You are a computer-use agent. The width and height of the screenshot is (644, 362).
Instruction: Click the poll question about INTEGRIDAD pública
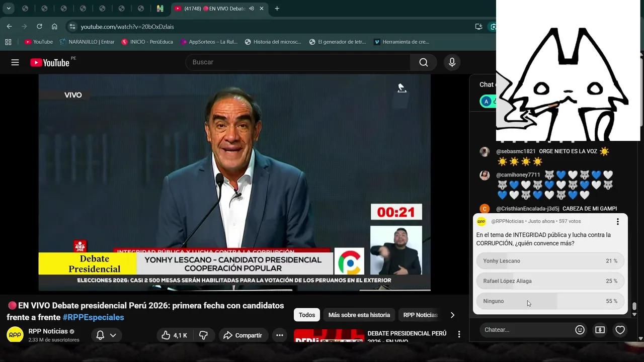tap(543, 239)
